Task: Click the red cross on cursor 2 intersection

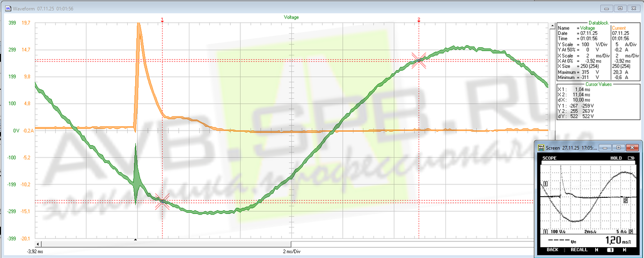Action: point(419,60)
